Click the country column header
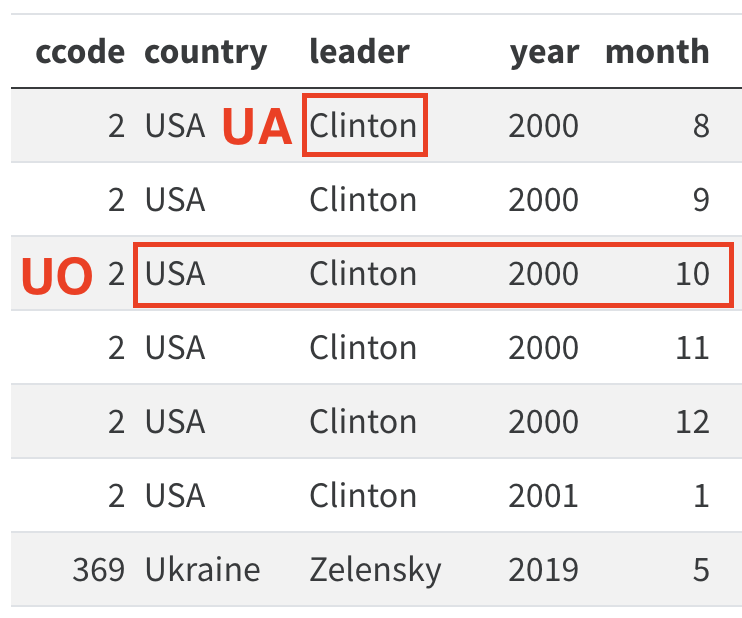 coord(205,53)
